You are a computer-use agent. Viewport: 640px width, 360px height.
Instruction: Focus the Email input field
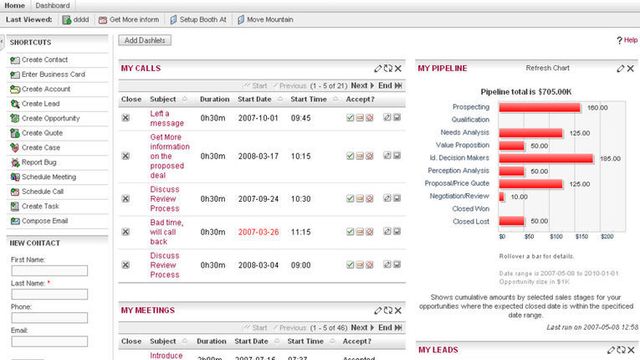point(49,342)
